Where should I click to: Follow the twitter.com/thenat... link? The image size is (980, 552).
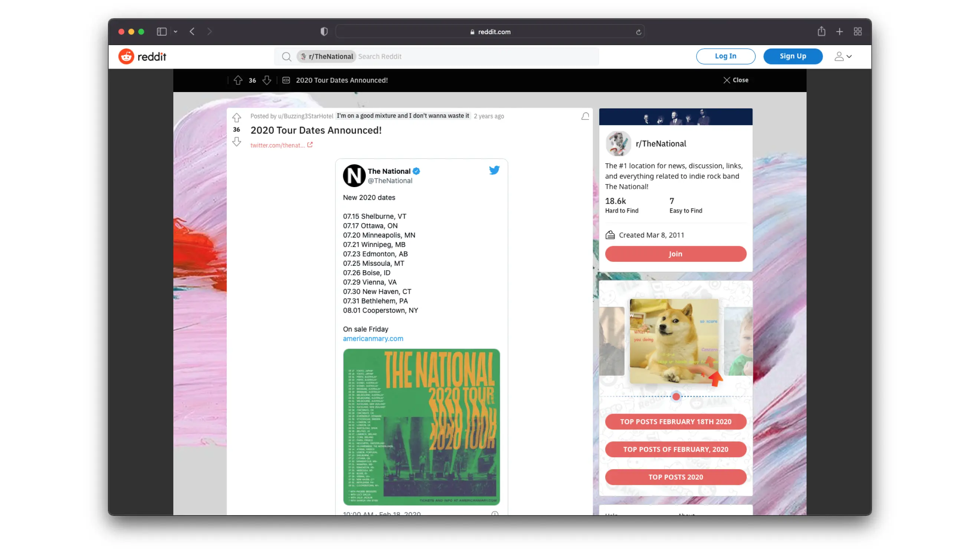click(x=277, y=145)
